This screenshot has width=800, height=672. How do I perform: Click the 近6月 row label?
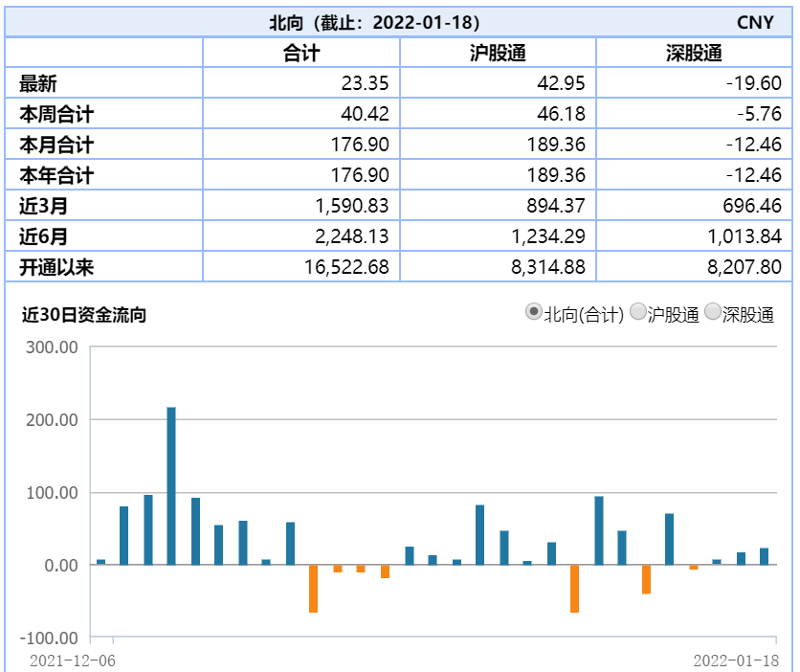click(44, 236)
